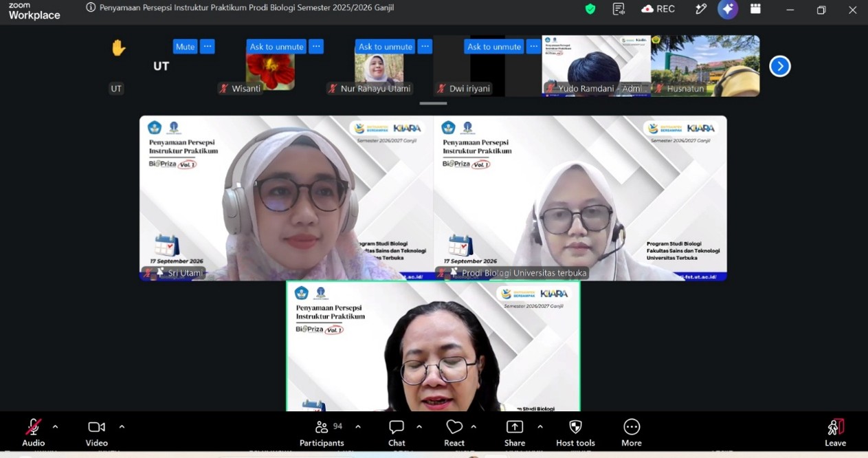Minimize the Zoom window
This screenshot has height=458, width=868.
click(x=790, y=10)
